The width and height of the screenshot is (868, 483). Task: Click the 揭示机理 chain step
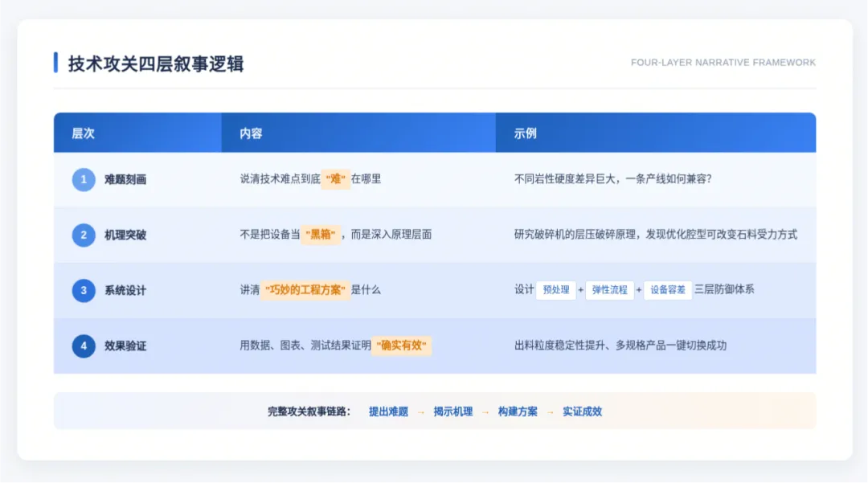tap(452, 411)
